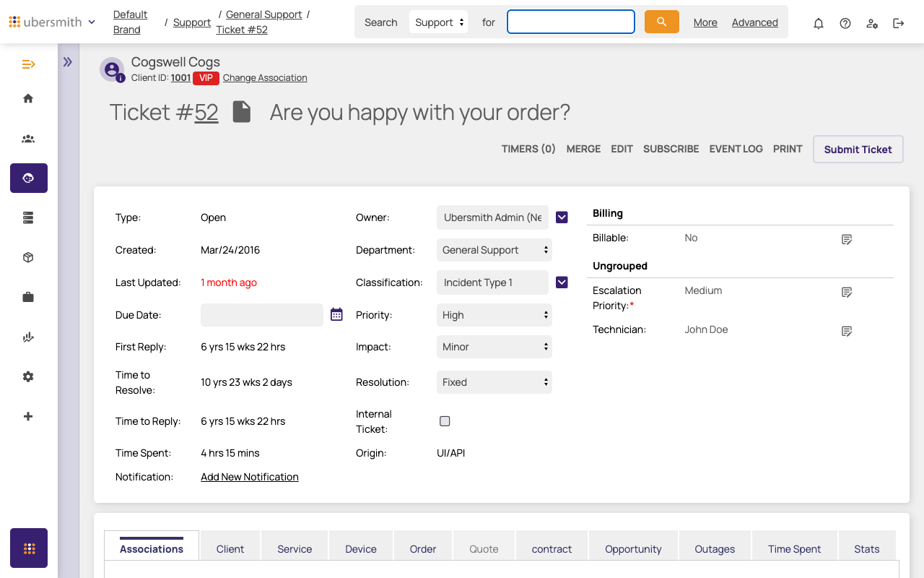Click the search text field
The width and height of the screenshot is (924, 578).
571,22
